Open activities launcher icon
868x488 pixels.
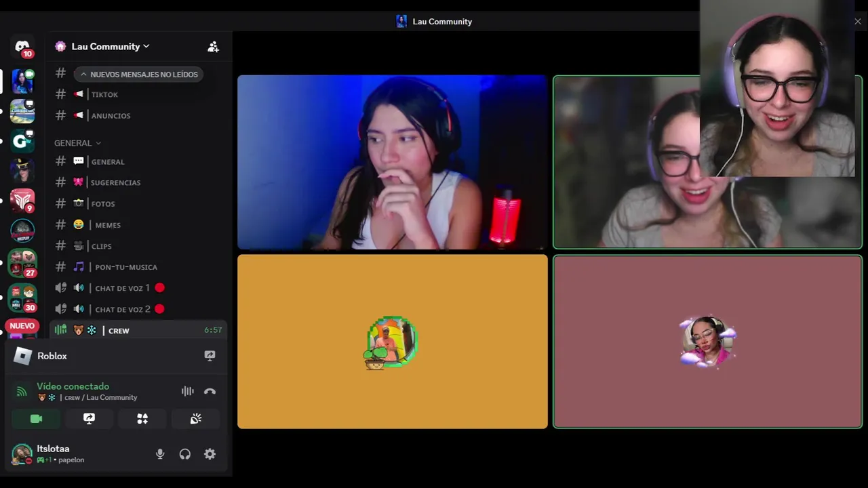pos(142,419)
